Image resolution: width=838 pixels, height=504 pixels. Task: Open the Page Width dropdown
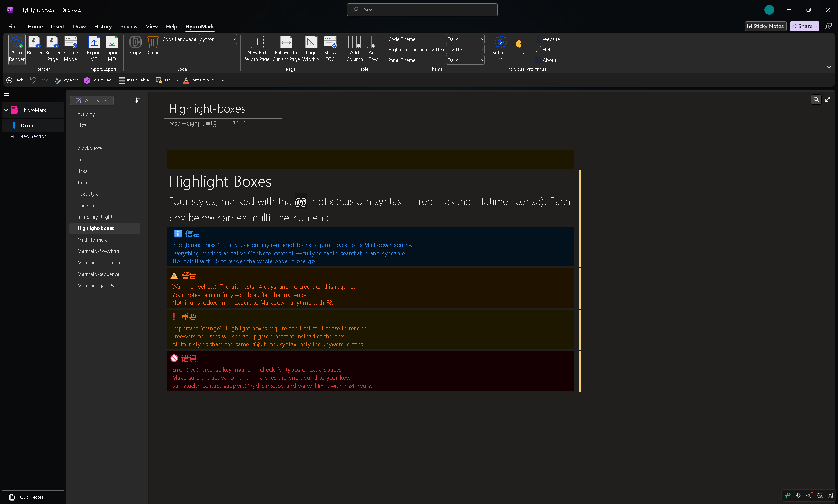pos(311,49)
